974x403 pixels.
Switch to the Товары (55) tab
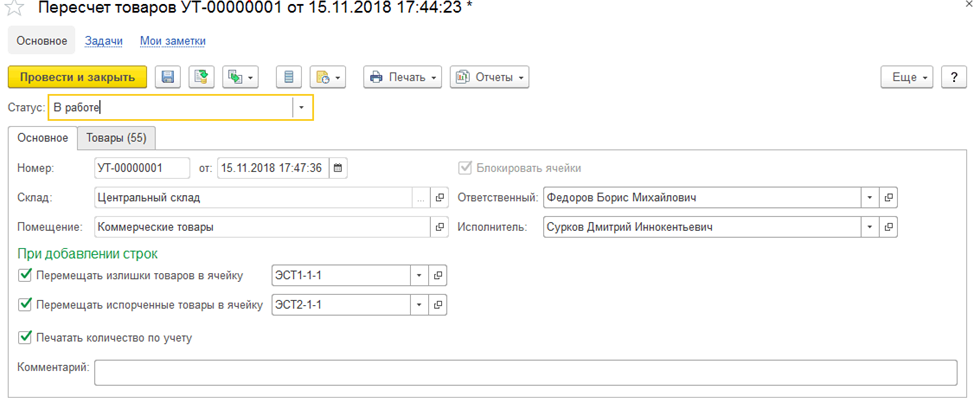pos(116,138)
